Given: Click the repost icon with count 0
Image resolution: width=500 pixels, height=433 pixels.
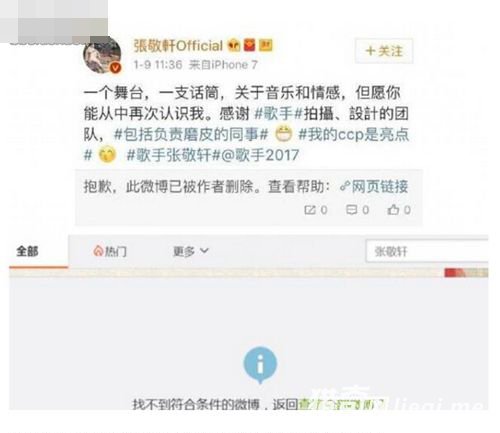Looking at the screenshot, I should click(310, 210).
